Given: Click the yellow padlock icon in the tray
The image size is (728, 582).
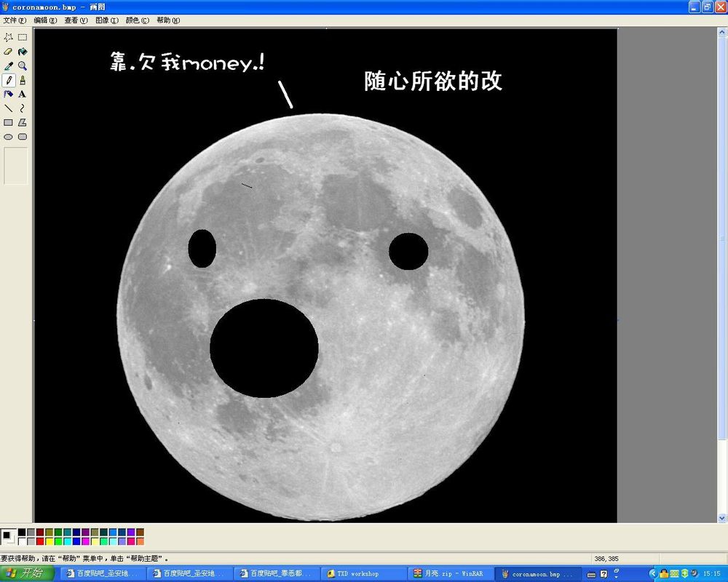Looking at the screenshot, I should pos(664,574).
